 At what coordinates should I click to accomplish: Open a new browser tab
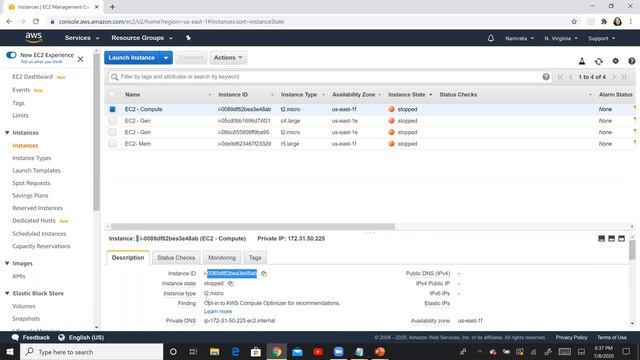112,7
